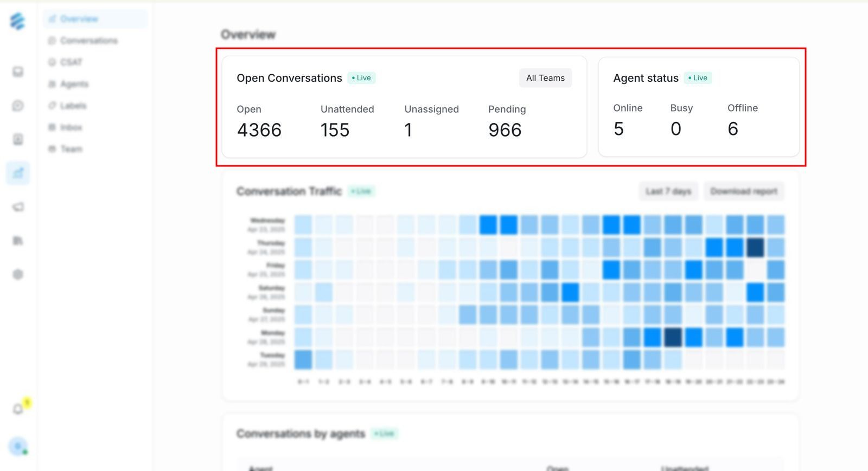The width and height of the screenshot is (868, 471).
Task: Open the contacts icon in the sidebar
Action: (18, 139)
